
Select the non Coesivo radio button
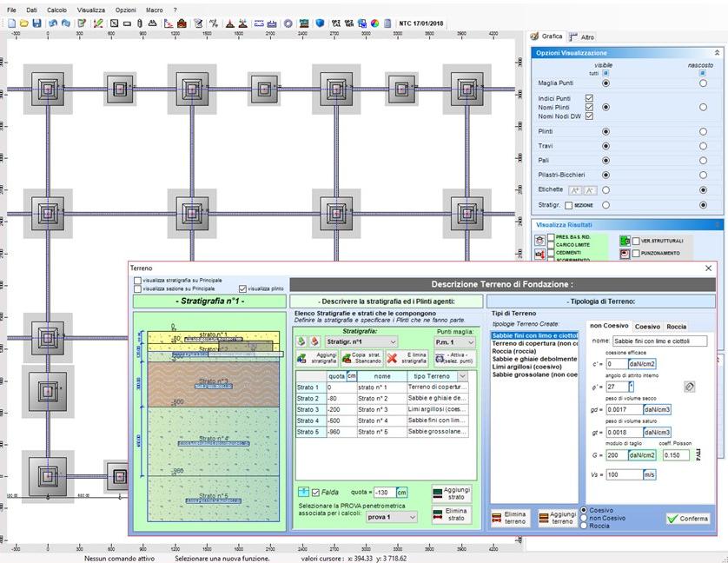584,518
